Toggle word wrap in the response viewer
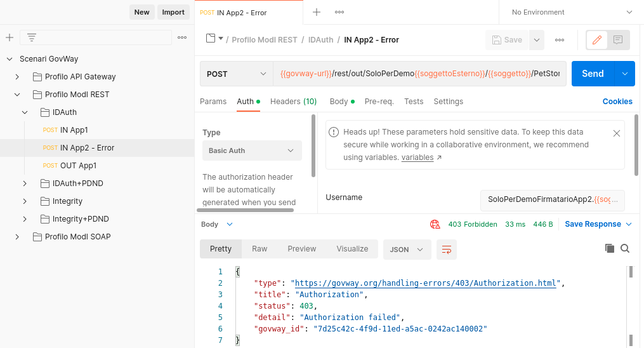Screen dimensions: 644x348 [447, 250]
